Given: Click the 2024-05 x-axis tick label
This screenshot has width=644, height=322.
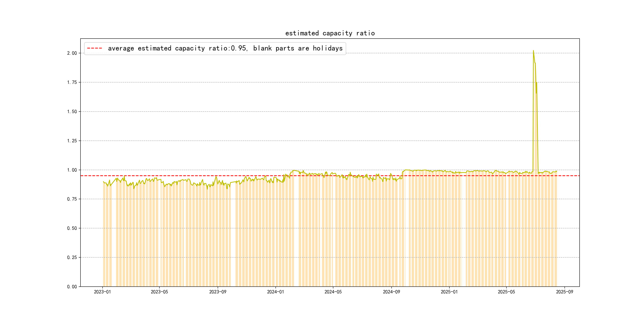Looking at the screenshot, I should point(333,292).
